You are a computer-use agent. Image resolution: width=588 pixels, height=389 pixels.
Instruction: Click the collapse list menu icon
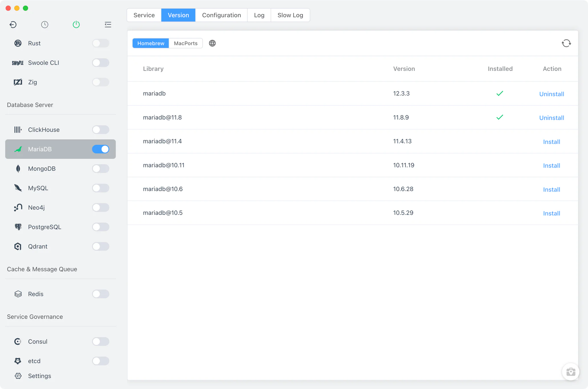click(108, 24)
